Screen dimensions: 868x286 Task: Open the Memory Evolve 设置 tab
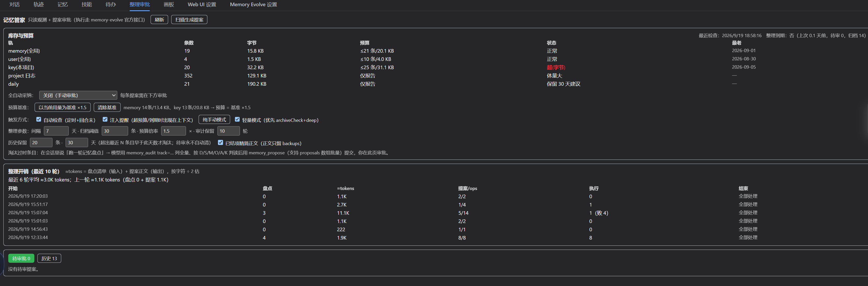click(x=253, y=4)
